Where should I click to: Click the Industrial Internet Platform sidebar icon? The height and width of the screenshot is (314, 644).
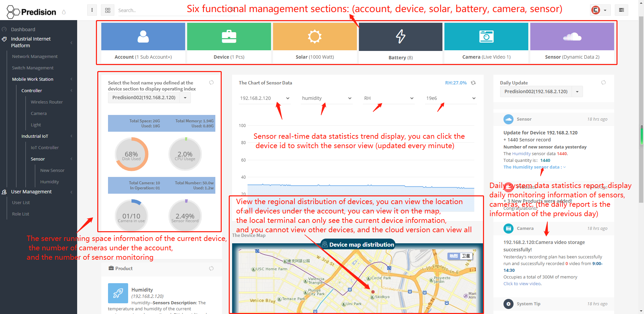tap(4, 39)
